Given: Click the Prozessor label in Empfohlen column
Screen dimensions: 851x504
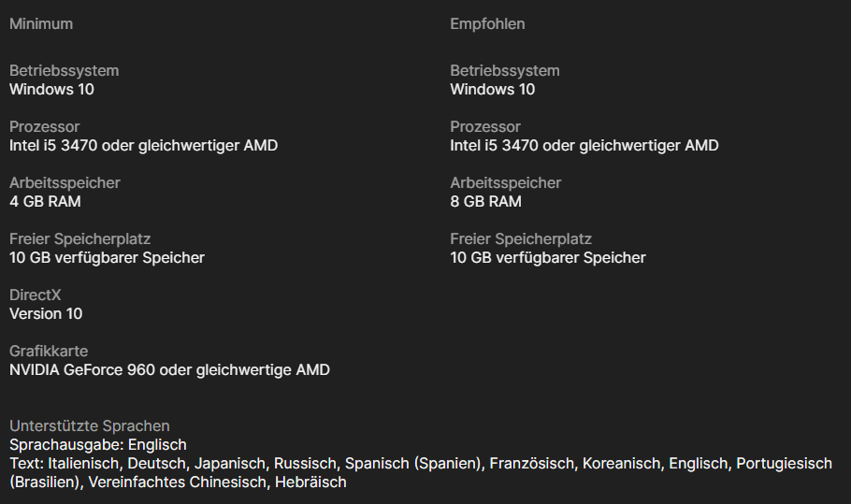Looking at the screenshot, I should pyautogui.click(x=484, y=127).
